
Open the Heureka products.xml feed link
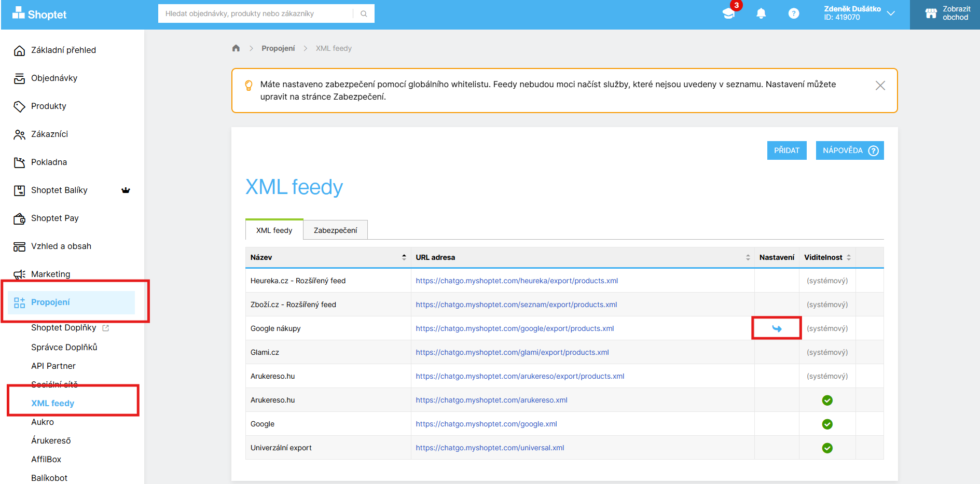pos(517,281)
